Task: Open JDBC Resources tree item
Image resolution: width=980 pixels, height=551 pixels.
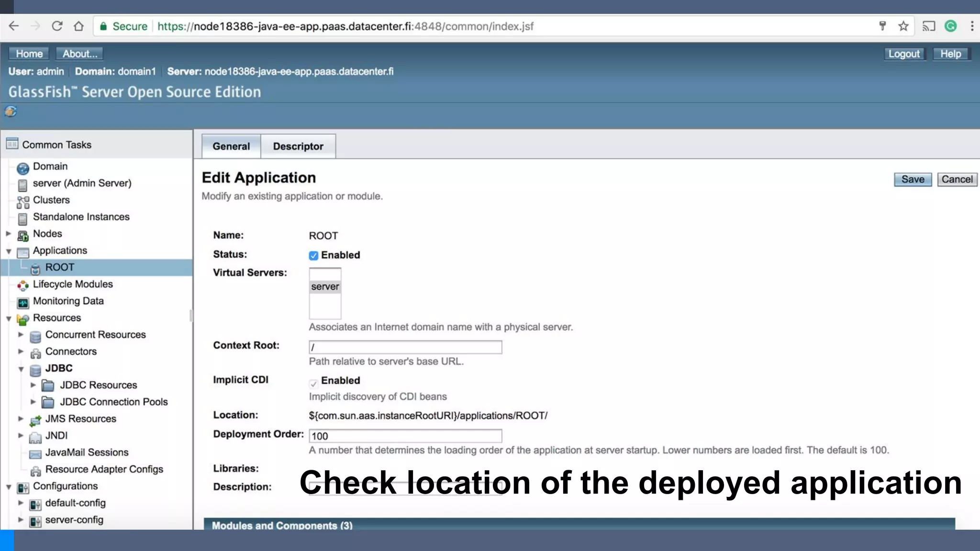Action: click(99, 385)
